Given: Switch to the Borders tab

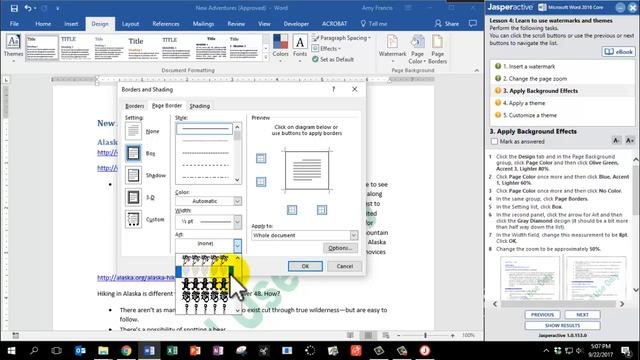Looking at the screenshot, I should [135, 106].
